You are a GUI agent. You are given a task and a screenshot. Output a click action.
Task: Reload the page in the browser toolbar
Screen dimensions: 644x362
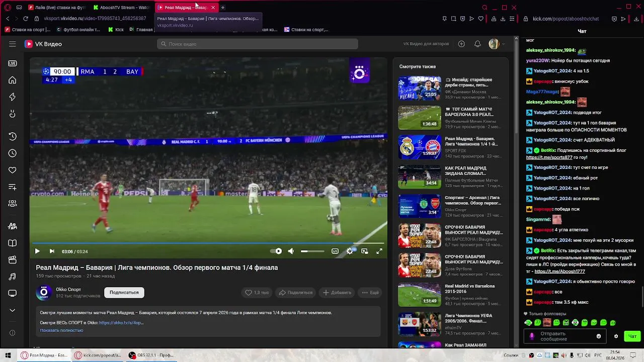pos(26,19)
